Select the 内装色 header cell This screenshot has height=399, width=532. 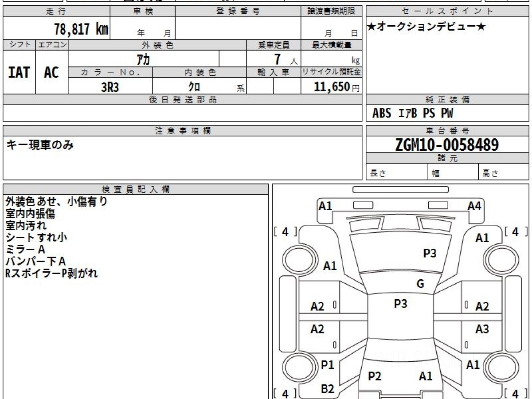click(x=199, y=73)
